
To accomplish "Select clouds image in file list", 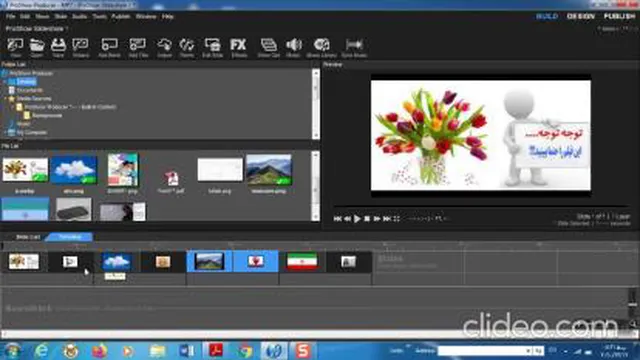I will 73,170.
